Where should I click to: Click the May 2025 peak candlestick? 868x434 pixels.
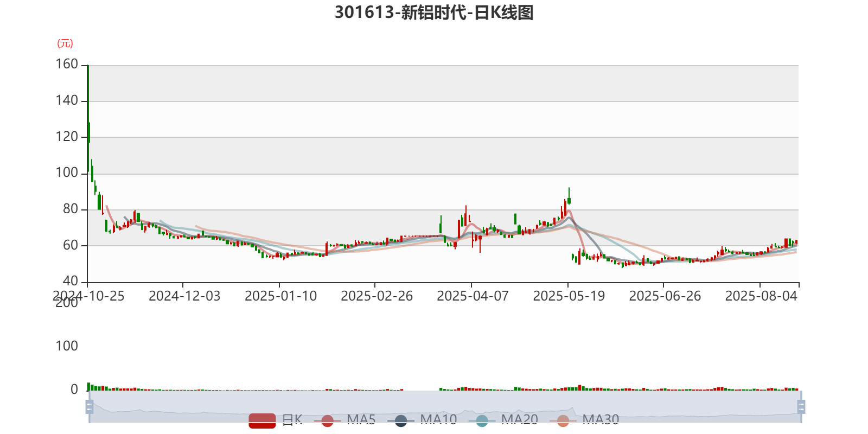[569, 196]
